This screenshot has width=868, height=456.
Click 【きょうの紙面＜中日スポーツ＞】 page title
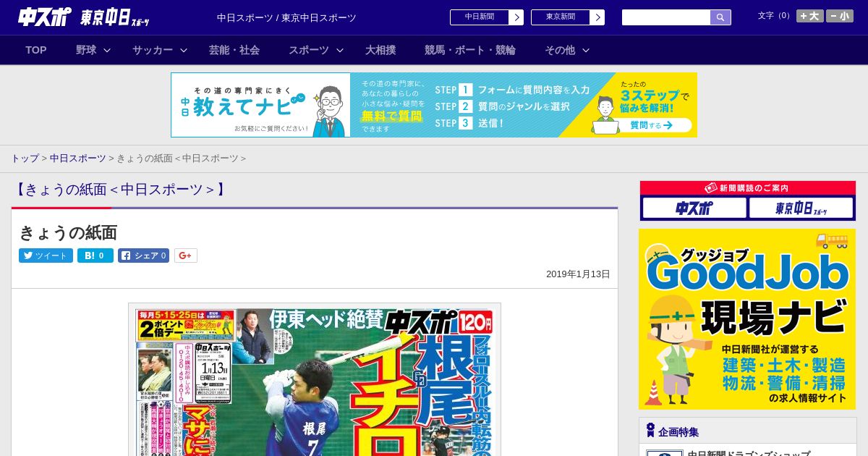click(121, 190)
